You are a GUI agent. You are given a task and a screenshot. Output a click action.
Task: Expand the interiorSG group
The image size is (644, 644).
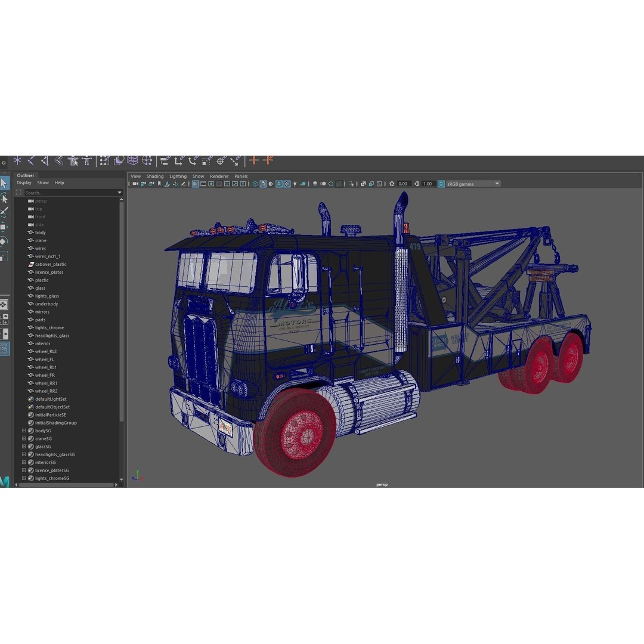(x=23, y=462)
